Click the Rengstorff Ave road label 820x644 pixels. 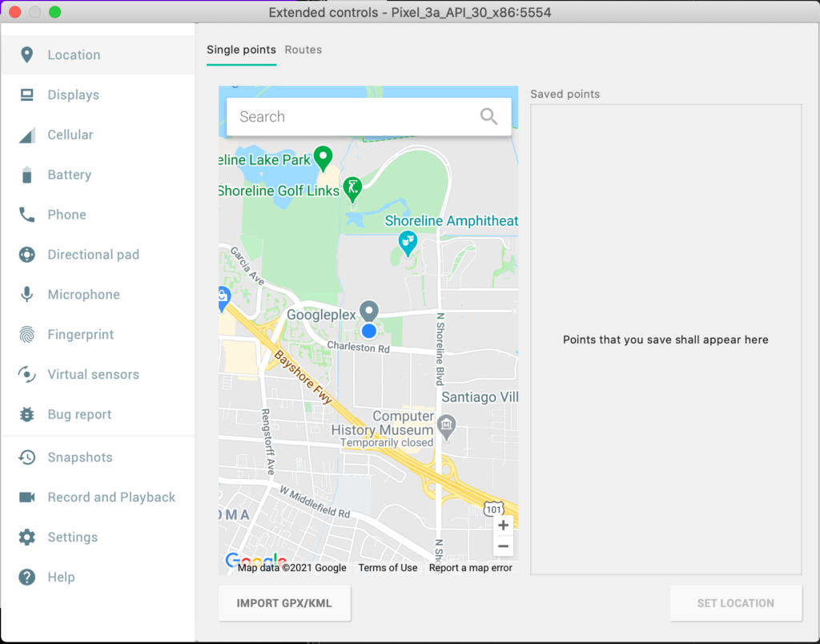click(267, 442)
